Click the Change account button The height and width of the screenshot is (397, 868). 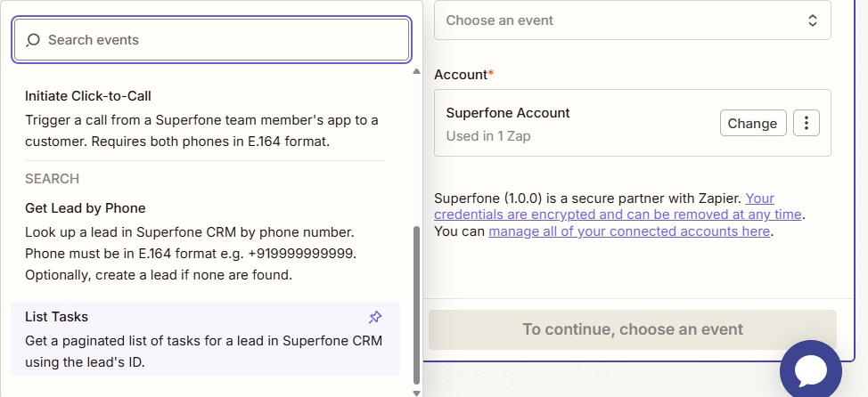tap(753, 123)
